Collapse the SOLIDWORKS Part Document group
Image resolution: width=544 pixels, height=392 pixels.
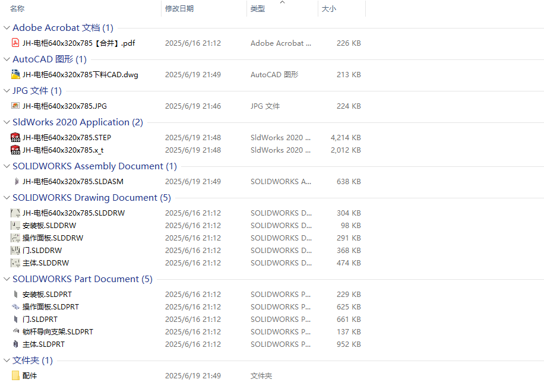tap(7, 279)
